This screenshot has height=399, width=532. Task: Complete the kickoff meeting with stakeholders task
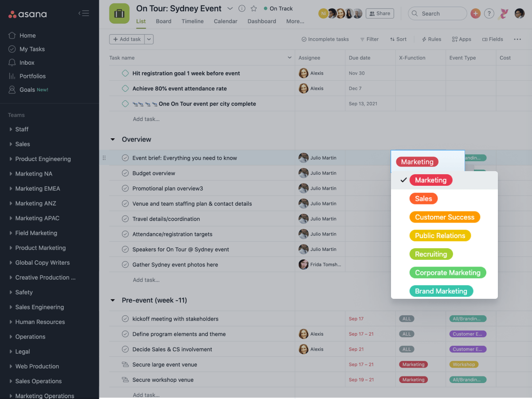(x=125, y=319)
